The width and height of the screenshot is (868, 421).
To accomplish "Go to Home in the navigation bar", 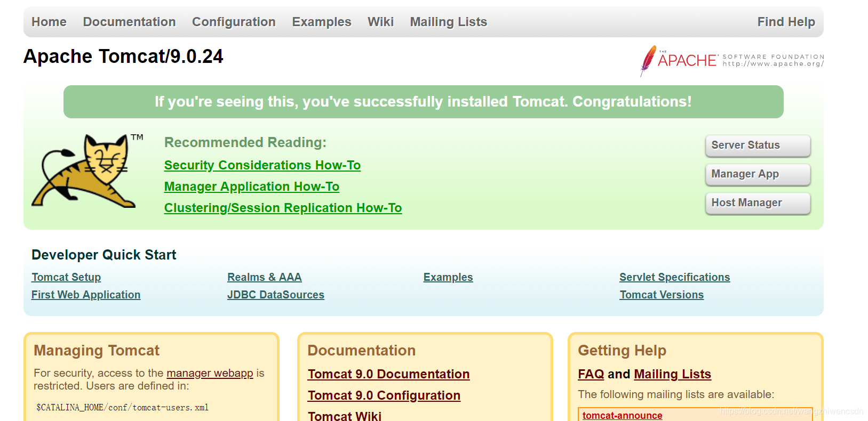I will coord(49,22).
